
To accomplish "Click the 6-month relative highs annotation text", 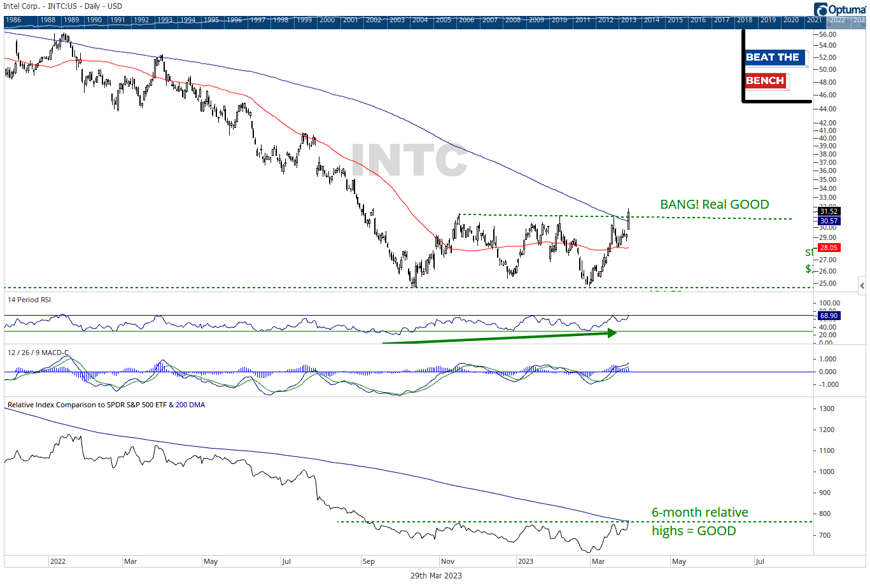I will tap(699, 521).
